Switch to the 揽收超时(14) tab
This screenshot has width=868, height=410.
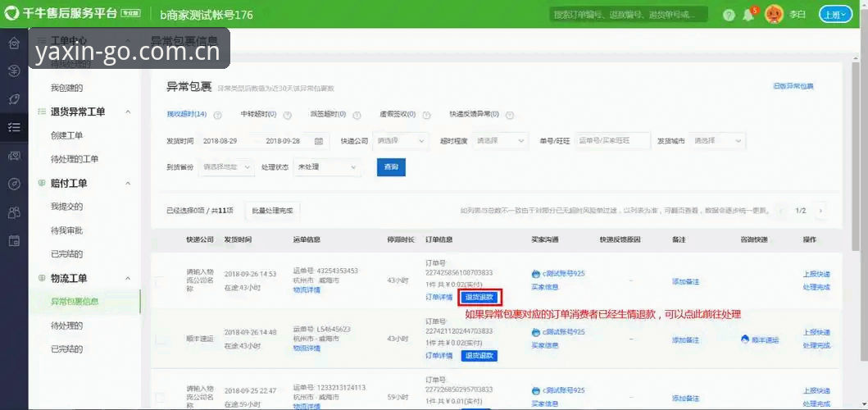click(x=187, y=115)
